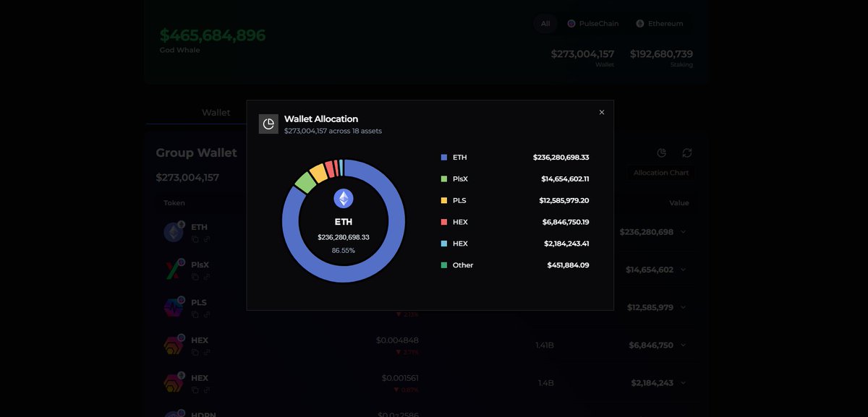Screen dimensions: 868x417
Task: Click the Other label in the legend
Action: (x=463, y=265)
